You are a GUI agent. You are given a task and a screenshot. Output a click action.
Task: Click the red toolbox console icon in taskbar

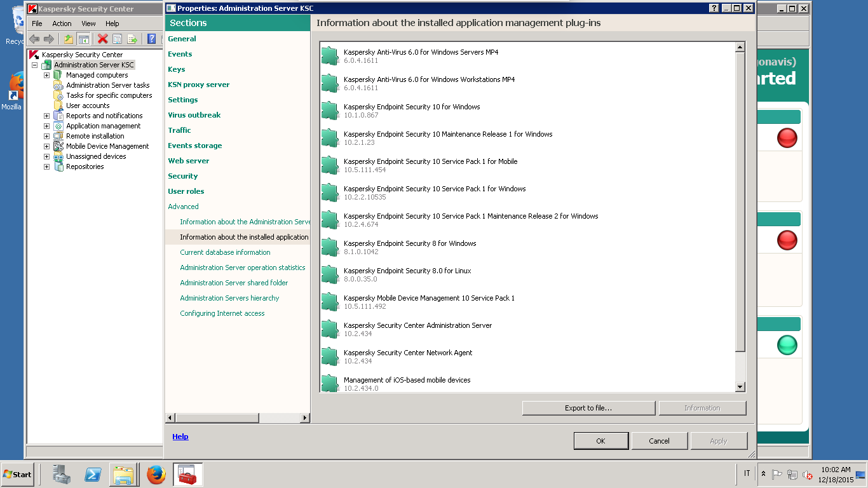pos(187,474)
